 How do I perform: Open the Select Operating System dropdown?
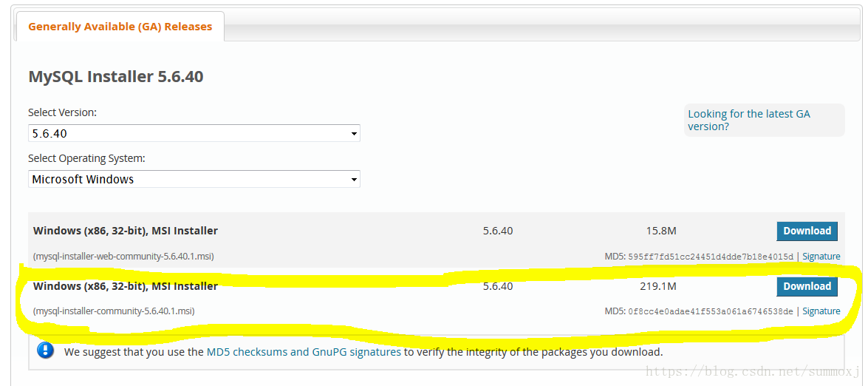point(194,179)
